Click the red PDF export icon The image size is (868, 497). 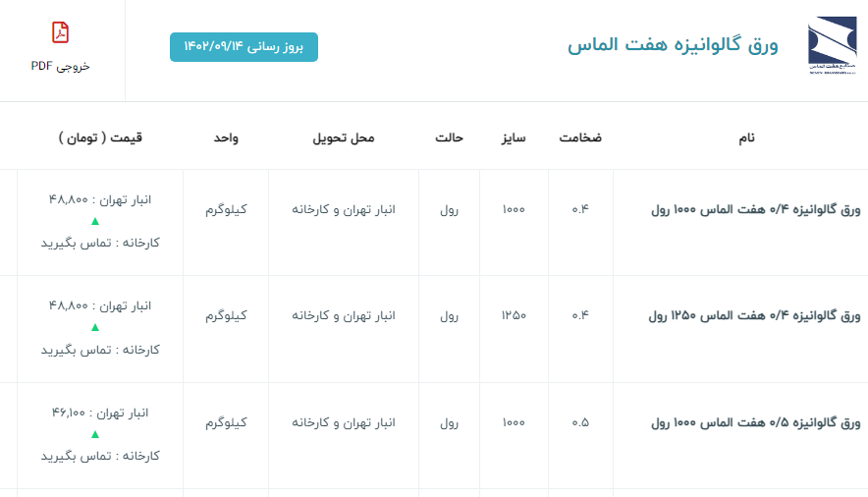point(61,32)
